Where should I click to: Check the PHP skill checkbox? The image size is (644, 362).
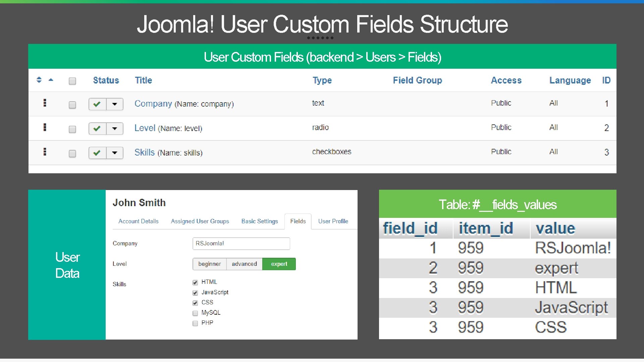pos(195,323)
